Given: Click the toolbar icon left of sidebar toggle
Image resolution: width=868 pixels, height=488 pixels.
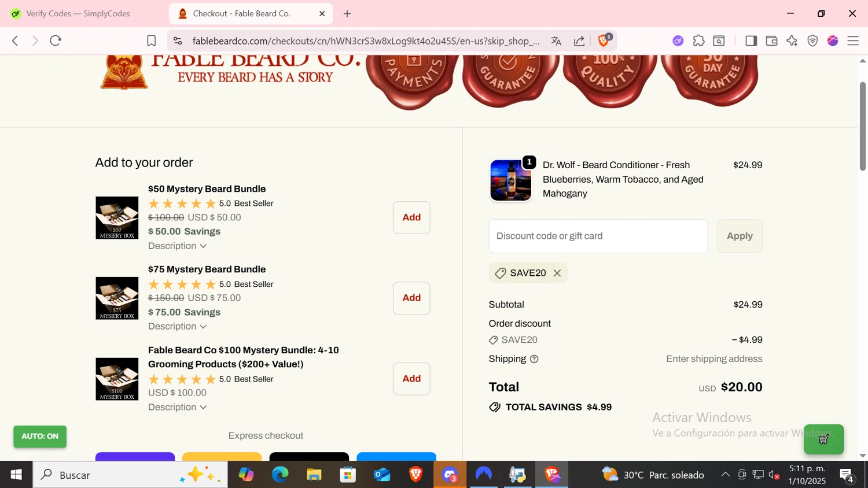Looking at the screenshot, I should pyautogui.click(x=719, y=40).
